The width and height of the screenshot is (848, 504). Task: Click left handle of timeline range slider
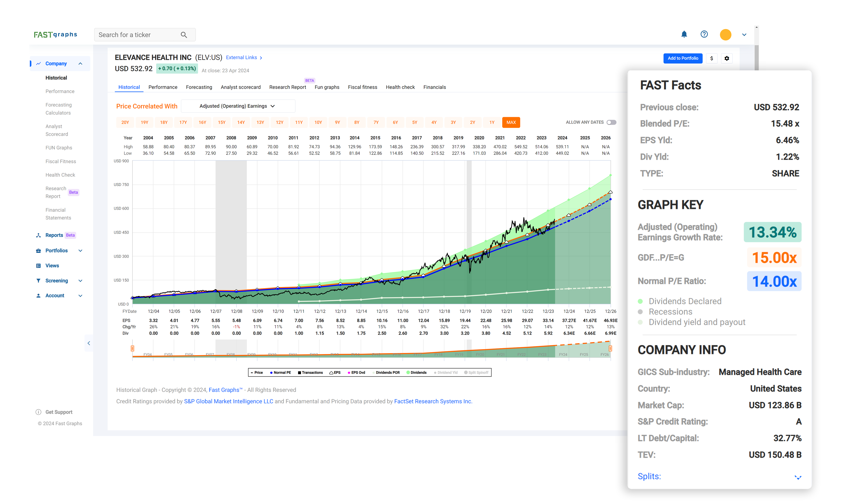point(132,348)
